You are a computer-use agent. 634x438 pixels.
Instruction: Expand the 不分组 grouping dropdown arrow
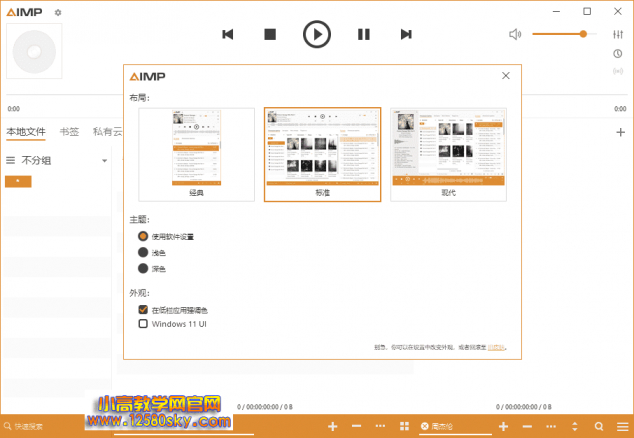[x=105, y=161]
